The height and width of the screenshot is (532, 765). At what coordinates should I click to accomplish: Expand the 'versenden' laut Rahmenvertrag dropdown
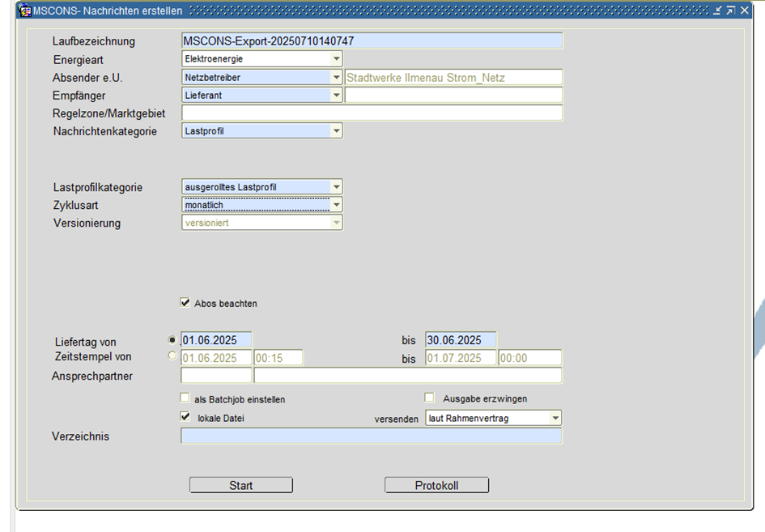click(x=555, y=419)
